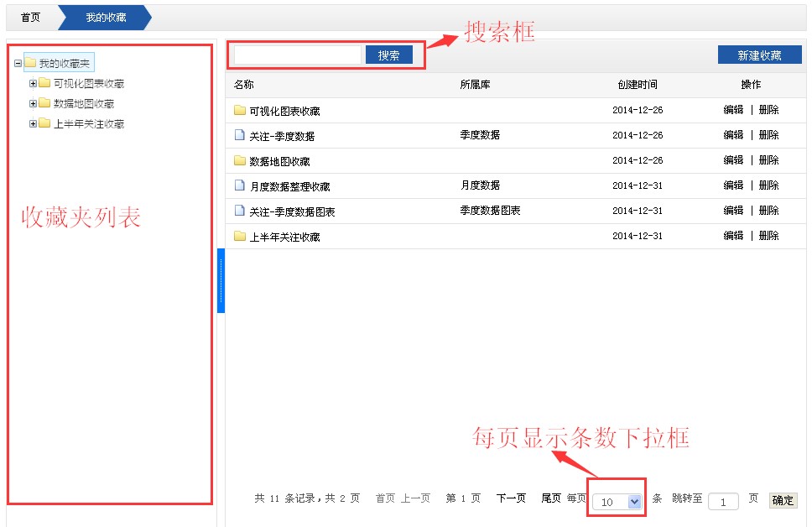Delete the 上半年关注收藏 table row
The width and height of the screenshot is (812, 527).
point(769,235)
